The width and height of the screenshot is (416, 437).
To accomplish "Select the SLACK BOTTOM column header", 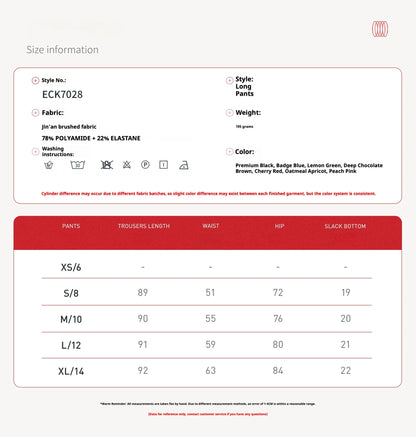I will 345,226.
